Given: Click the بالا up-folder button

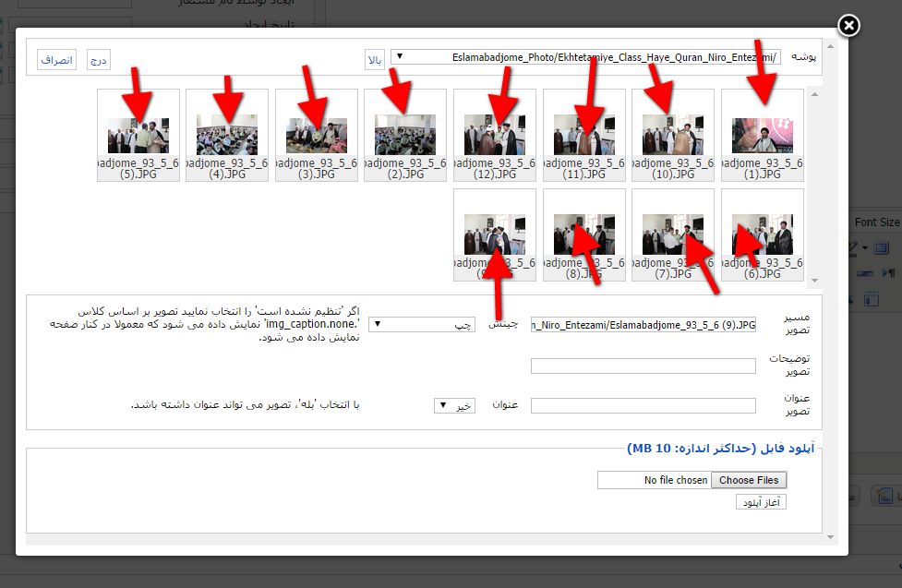Looking at the screenshot, I should coord(375,60).
